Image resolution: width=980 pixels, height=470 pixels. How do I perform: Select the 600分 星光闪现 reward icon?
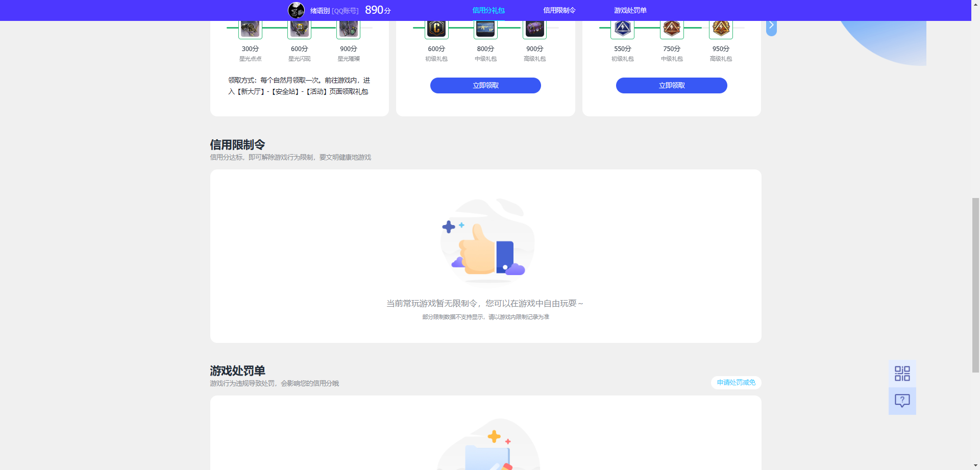300,29
